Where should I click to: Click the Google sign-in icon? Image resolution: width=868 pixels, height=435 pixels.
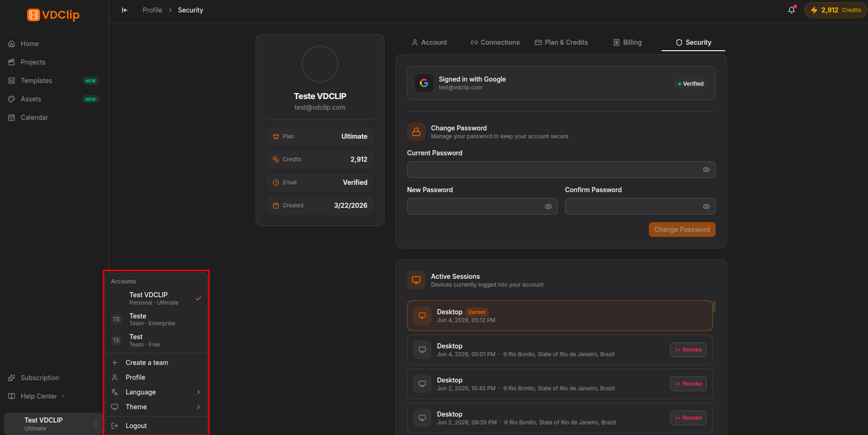click(x=424, y=83)
